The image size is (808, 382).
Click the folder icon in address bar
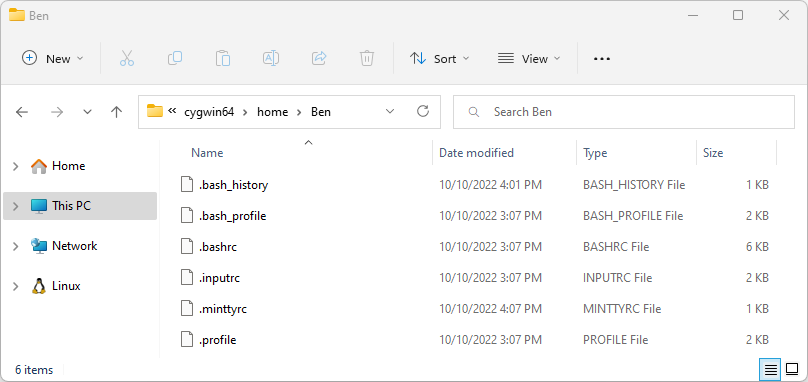pyautogui.click(x=155, y=111)
